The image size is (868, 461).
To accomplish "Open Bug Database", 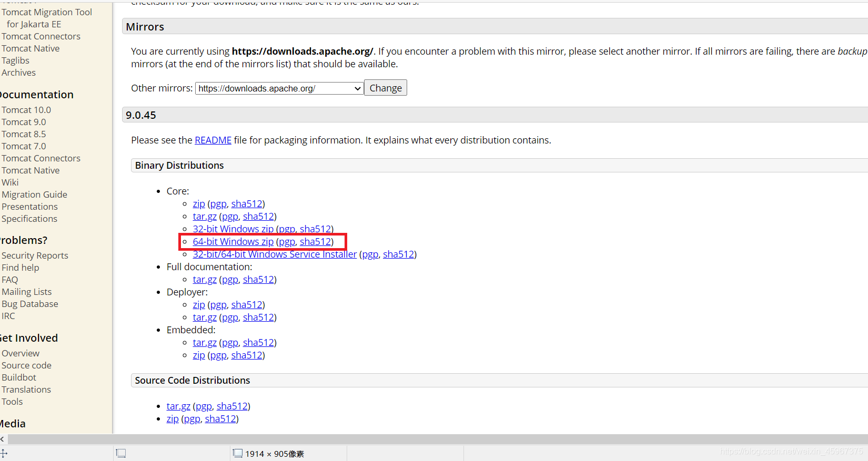I will click(x=30, y=304).
